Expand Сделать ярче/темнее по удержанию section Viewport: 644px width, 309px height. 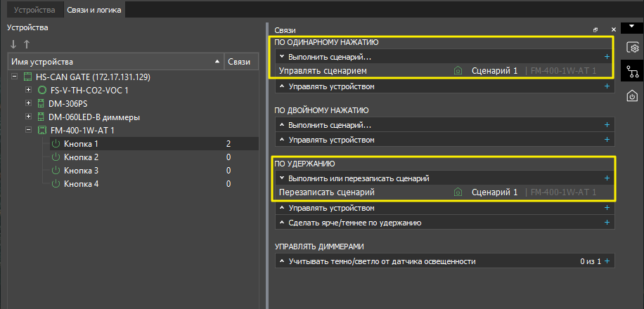click(354, 223)
